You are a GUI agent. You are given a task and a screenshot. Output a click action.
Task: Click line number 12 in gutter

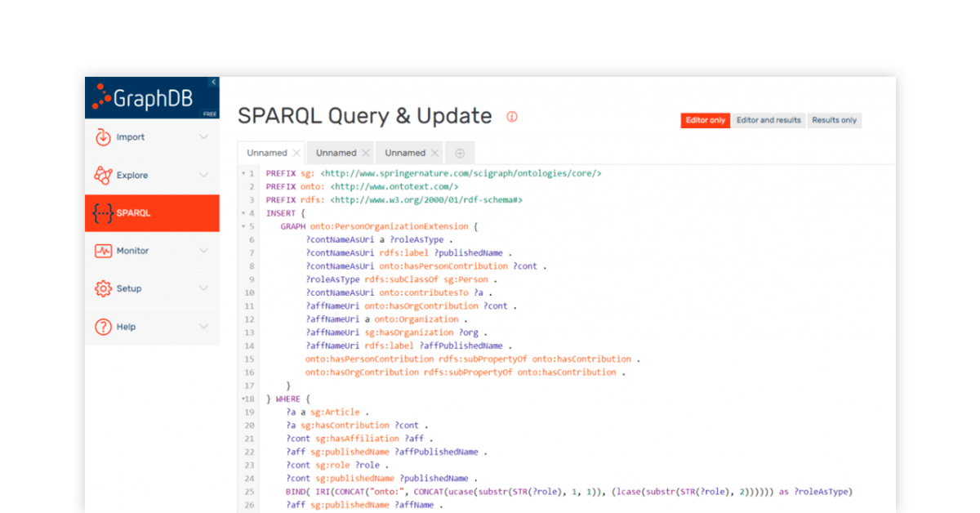tap(249, 319)
